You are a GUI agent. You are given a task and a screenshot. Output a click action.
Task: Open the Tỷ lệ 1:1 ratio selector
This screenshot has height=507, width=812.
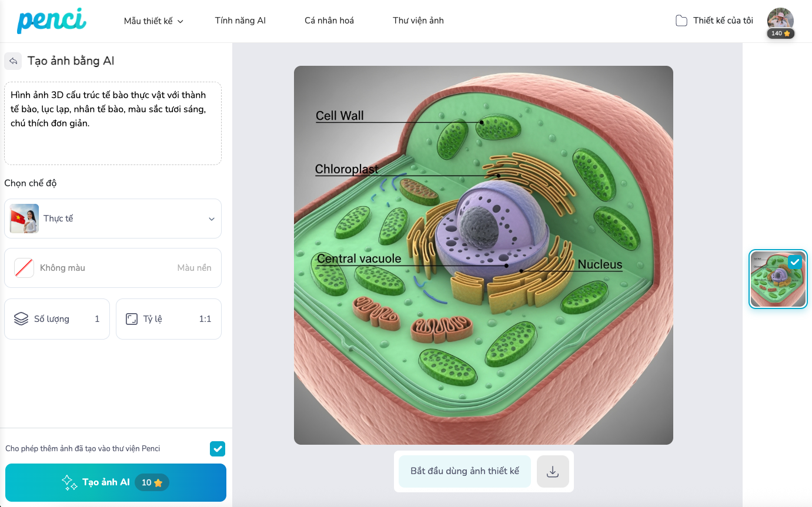pos(169,319)
